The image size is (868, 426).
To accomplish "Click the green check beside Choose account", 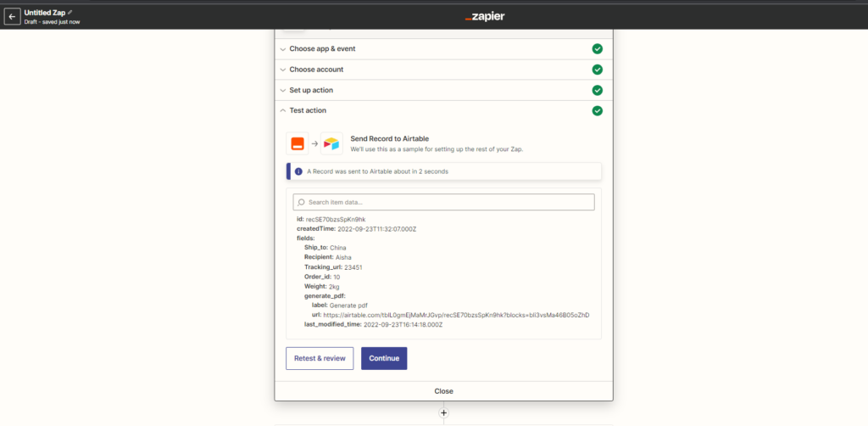I will [598, 70].
